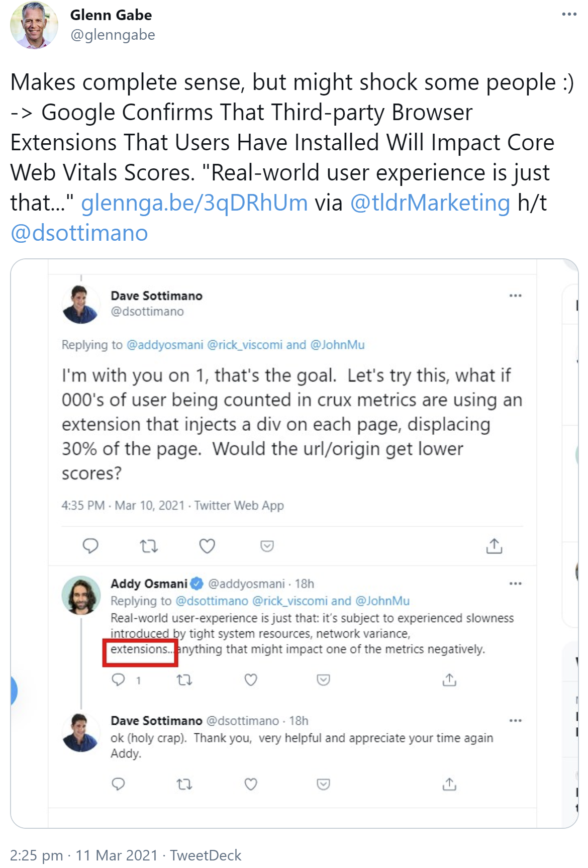Bookmark Dave Sottimano's first tweet
Viewport: 588px width, 868px height.
[267, 545]
